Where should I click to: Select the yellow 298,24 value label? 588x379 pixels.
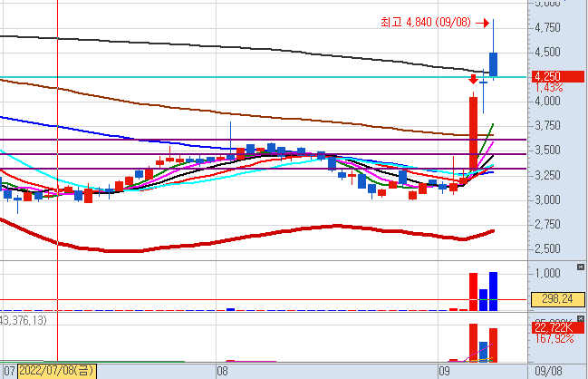click(x=557, y=299)
